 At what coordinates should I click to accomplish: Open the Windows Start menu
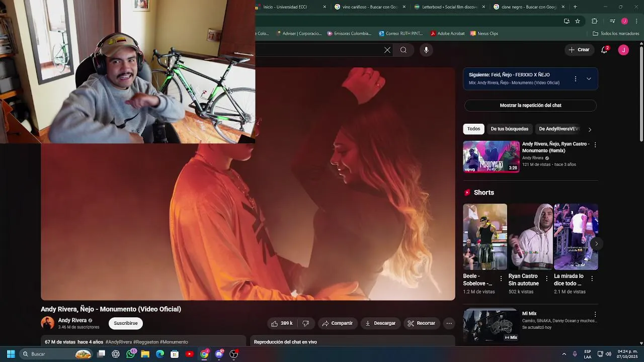(11, 354)
